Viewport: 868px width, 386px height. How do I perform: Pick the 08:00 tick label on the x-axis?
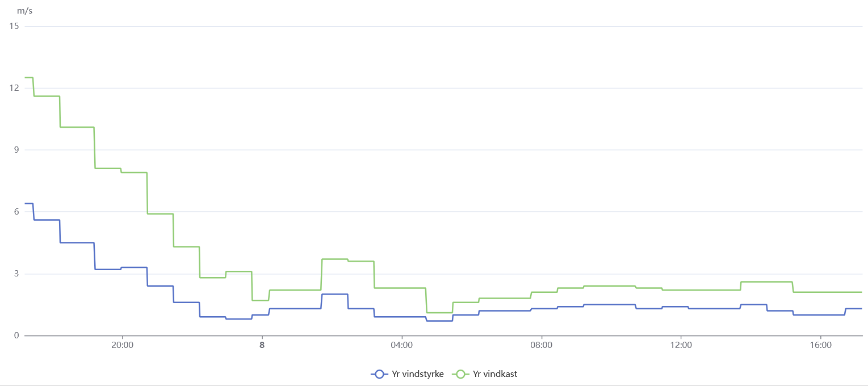[541, 345]
